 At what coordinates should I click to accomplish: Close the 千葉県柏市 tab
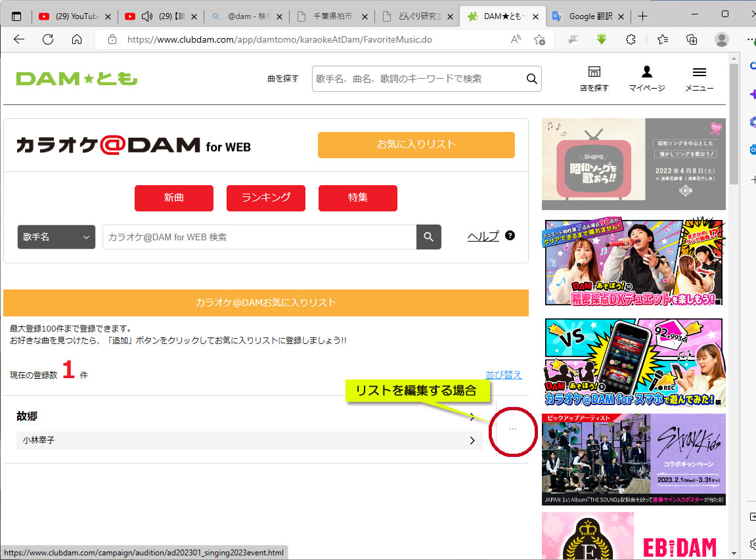365,16
